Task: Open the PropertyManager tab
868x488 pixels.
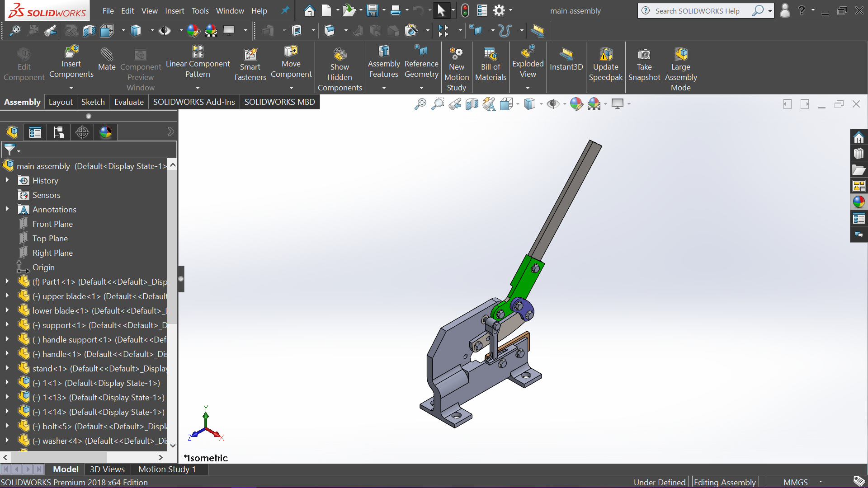Action: pos(35,132)
